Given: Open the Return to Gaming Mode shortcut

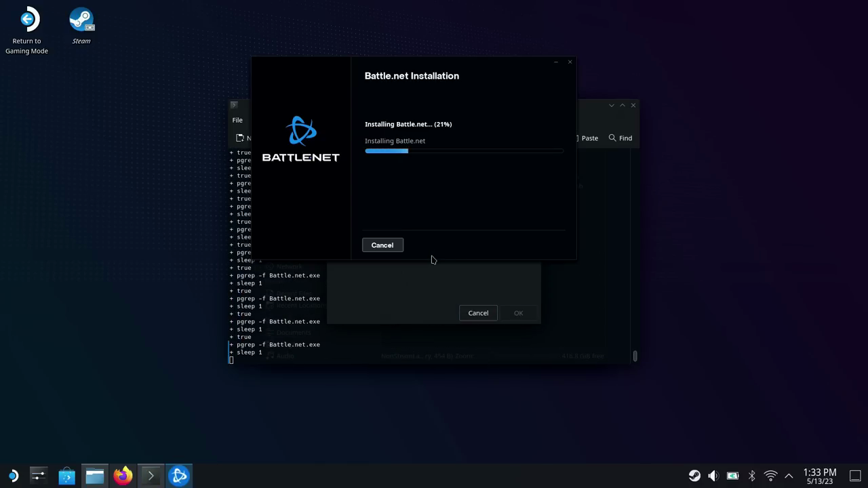Looking at the screenshot, I should [x=27, y=31].
